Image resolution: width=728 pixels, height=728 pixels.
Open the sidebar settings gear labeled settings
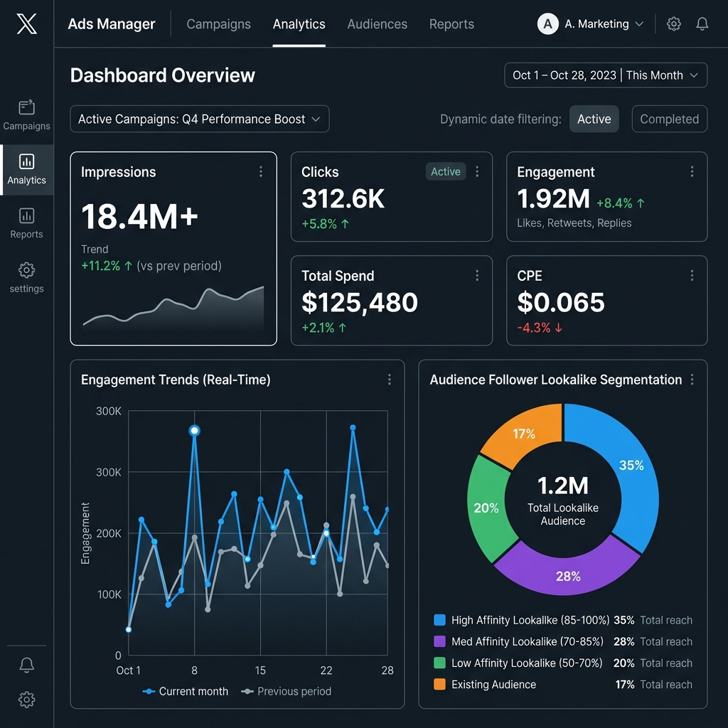(x=26, y=278)
